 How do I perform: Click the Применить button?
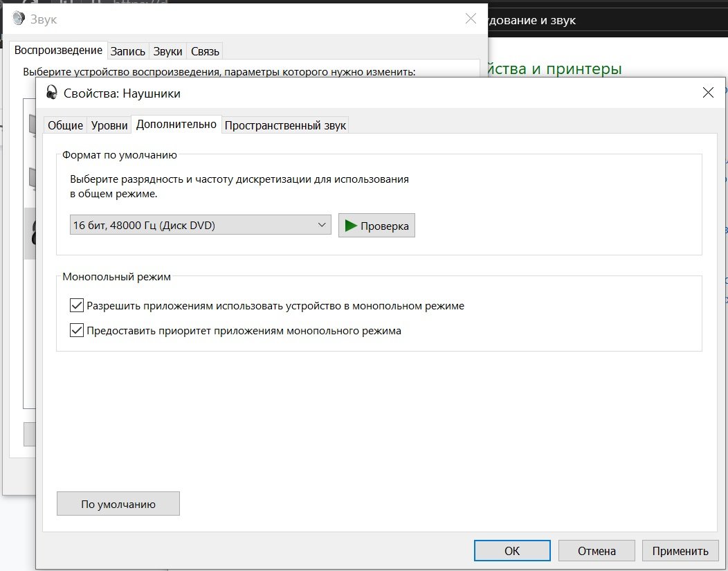click(680, 551)
